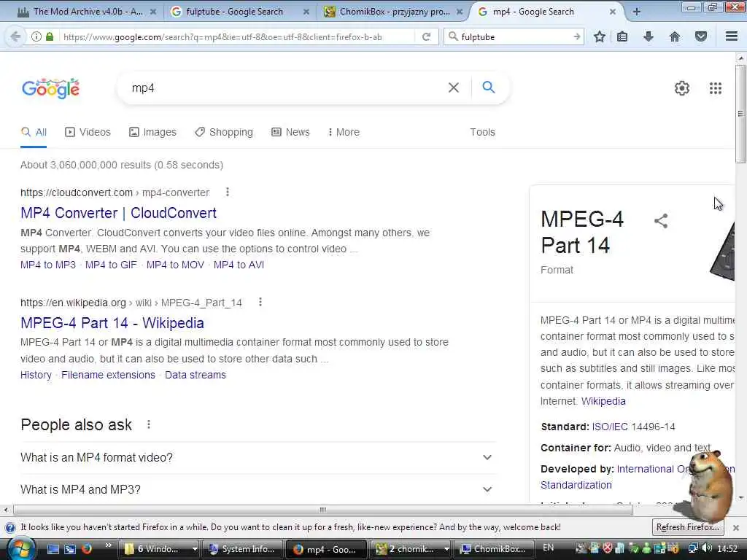Open Google search settings gear
747x560 pixels.
click(682, 88)
